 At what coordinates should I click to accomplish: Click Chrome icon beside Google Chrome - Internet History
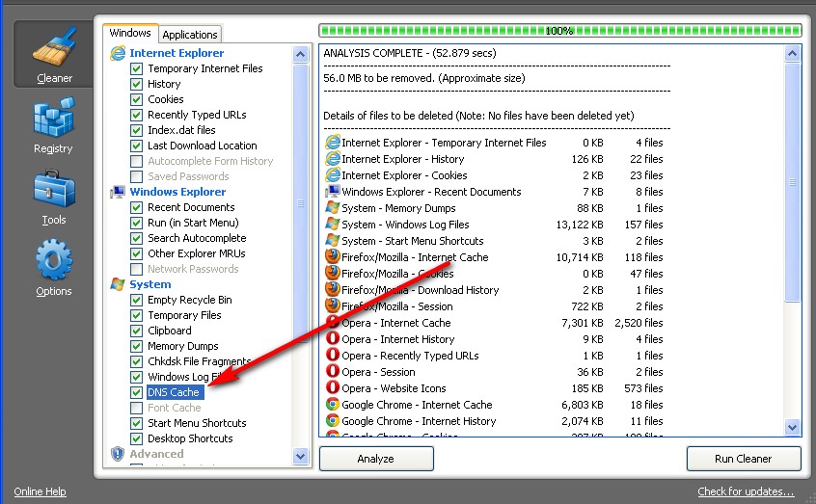pyautogui.click(x=333, y=420)
